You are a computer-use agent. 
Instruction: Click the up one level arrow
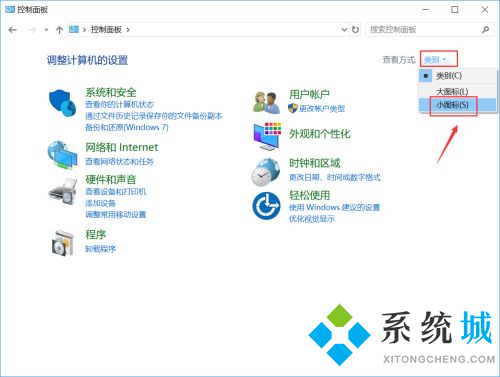click(x=59, y=30)
